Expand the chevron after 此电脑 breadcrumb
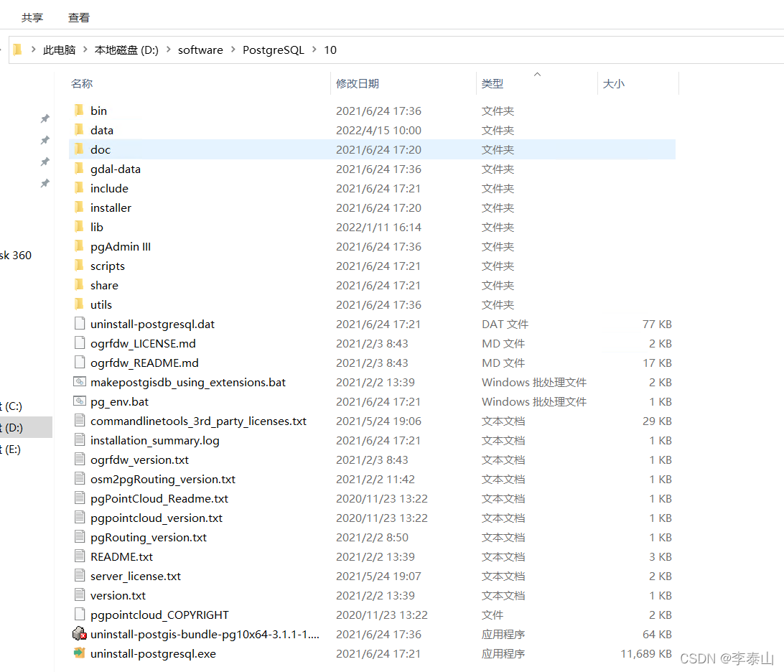Image resolution: width=784 pixels, height=672 pixels. [x=85, y=50]
